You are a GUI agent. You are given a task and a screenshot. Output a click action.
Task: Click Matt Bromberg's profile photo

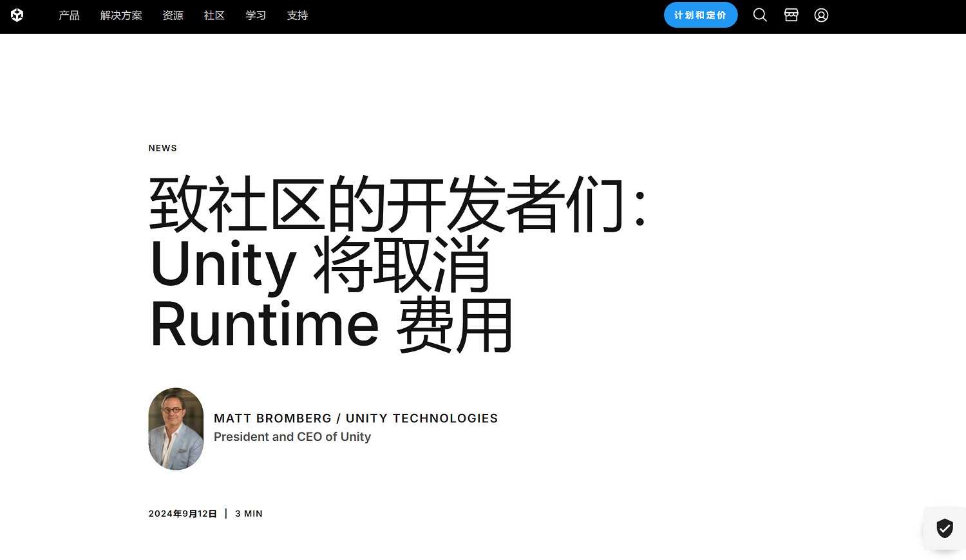pos(176,429)
